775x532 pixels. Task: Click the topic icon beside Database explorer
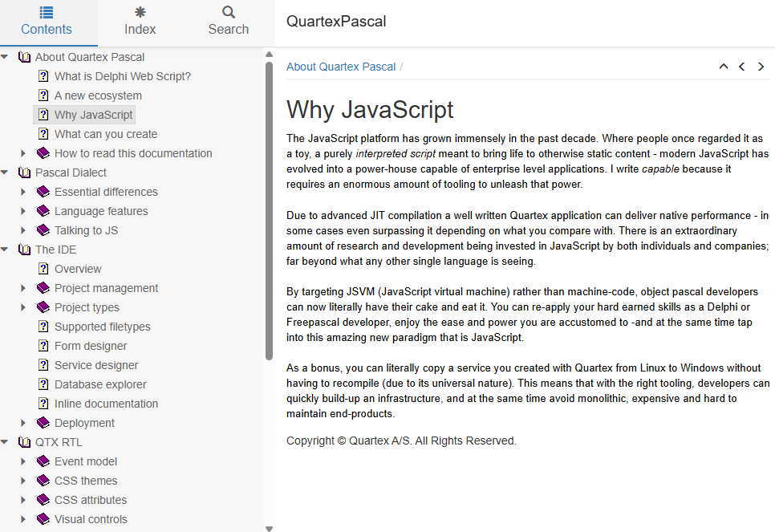click(x=43, y=384)
